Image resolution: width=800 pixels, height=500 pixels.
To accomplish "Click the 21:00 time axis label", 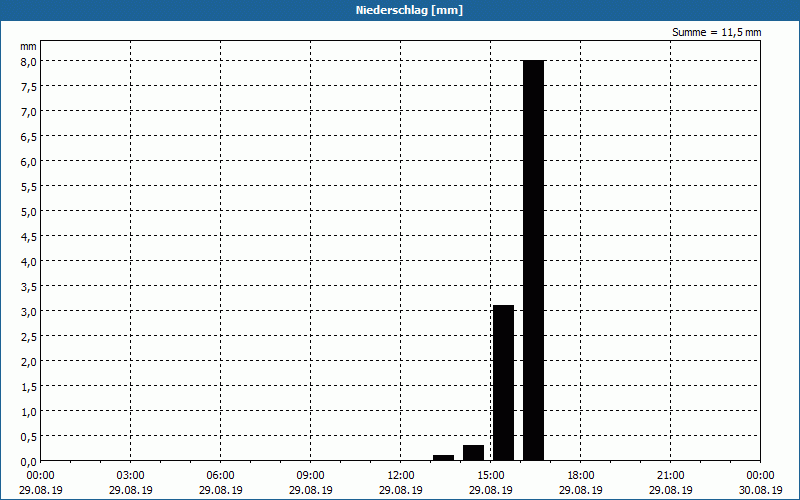I will pyautogui.click(x=670, y=475).
